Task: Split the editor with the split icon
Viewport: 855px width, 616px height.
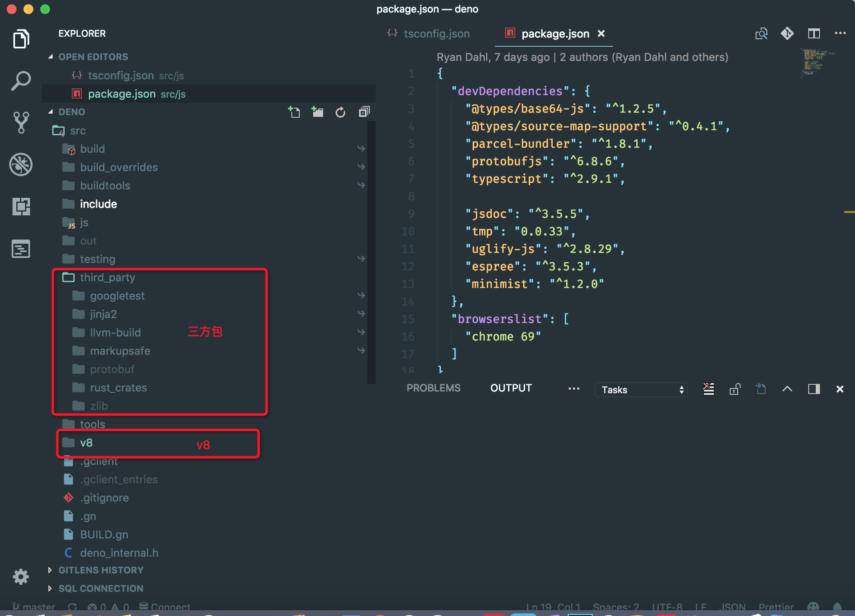Action: [x=814, y=33]
